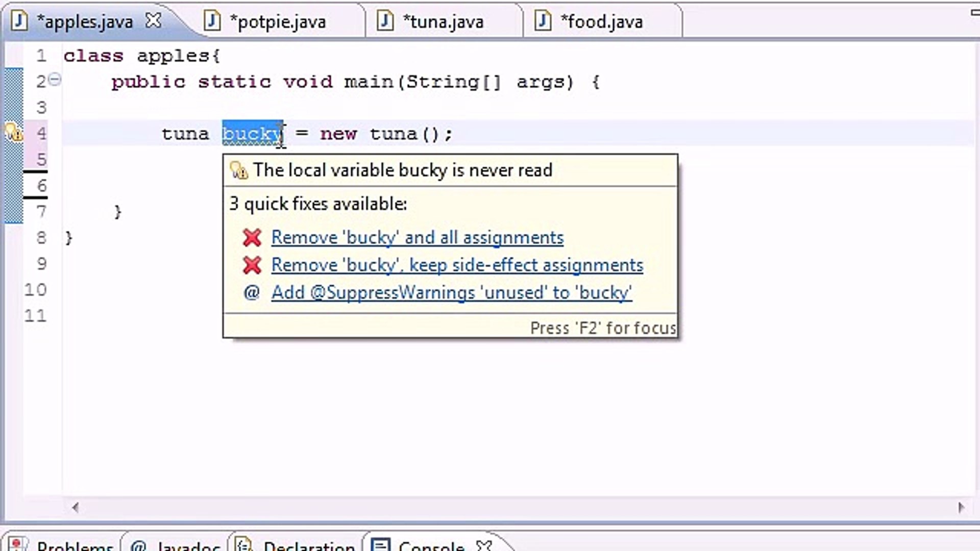Collapse the main method using line 2 fold marker
Image resolution: width=980 pixels, height=551 pixels.
(55, 80)
